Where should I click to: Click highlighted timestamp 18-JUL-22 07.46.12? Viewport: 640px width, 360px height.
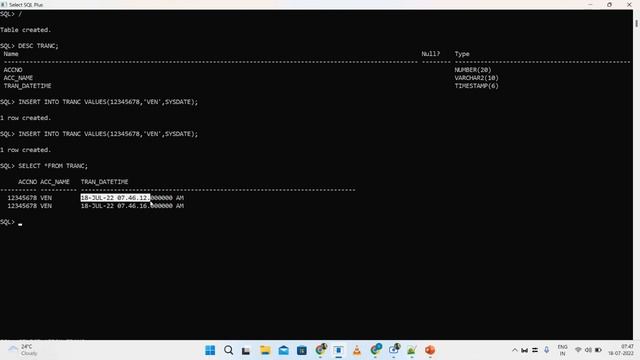point(116,198)
